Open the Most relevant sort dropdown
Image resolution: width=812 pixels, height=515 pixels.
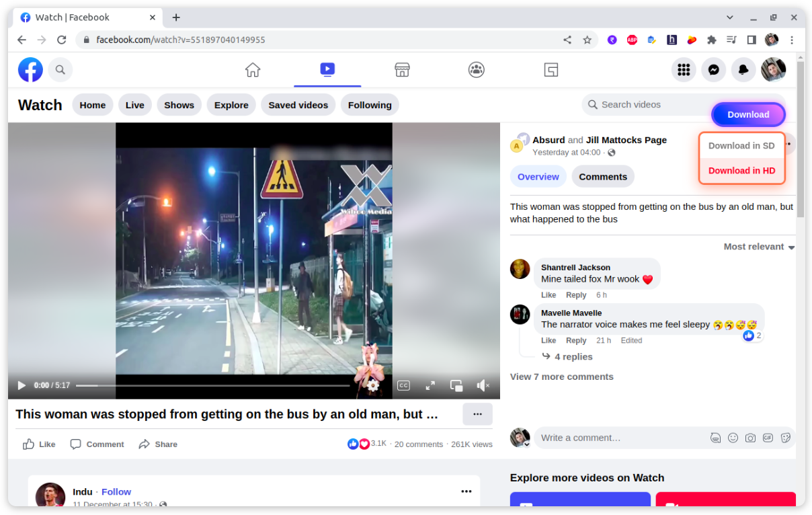[x=759, y=247]
